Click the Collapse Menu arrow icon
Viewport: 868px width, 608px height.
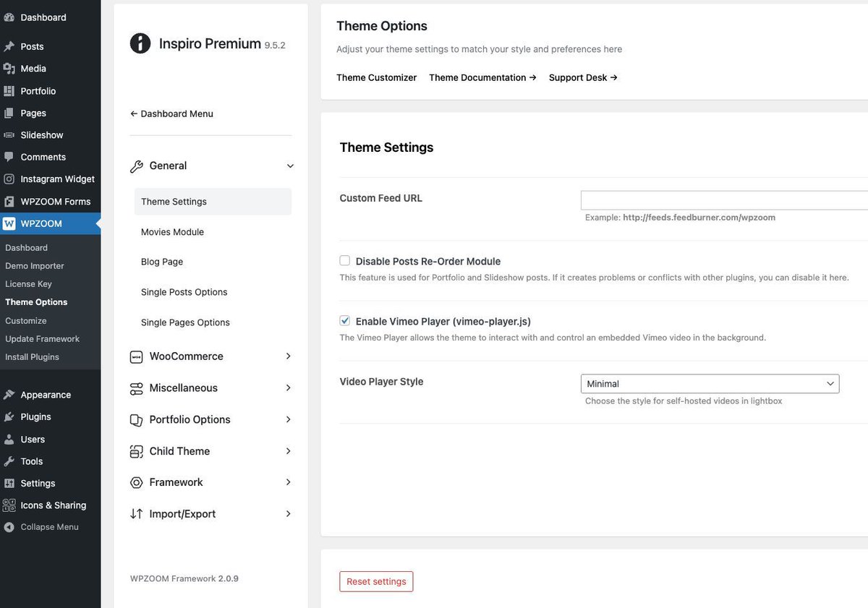pos(9,527)
